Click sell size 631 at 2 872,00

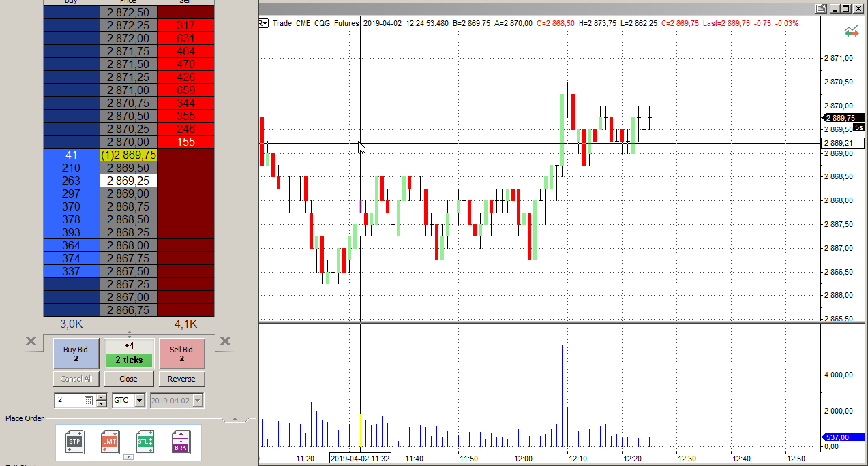coord(185,38)
